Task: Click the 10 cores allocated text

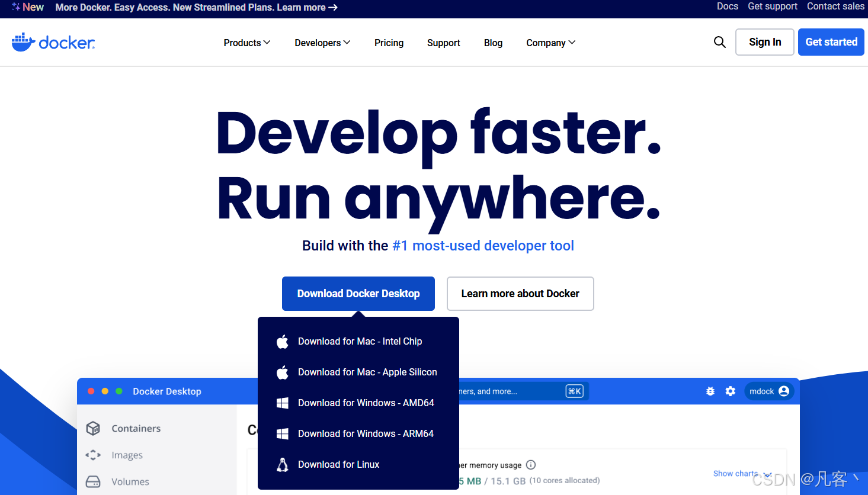Action: pos(565,480)
